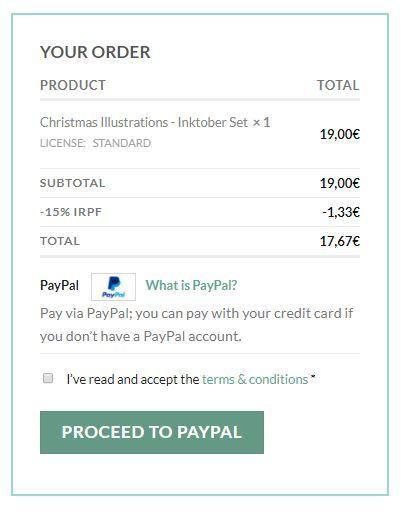Click the 'Pay via PayPal' description text
The height and width of the screenshot is (514, 406).
(197, 325)
